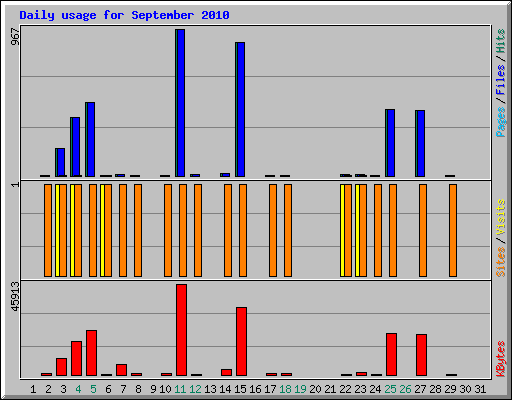The image size is (512, 400).
Task: Pick the red KBytes bar for day 15
Action: pos(242,342)
